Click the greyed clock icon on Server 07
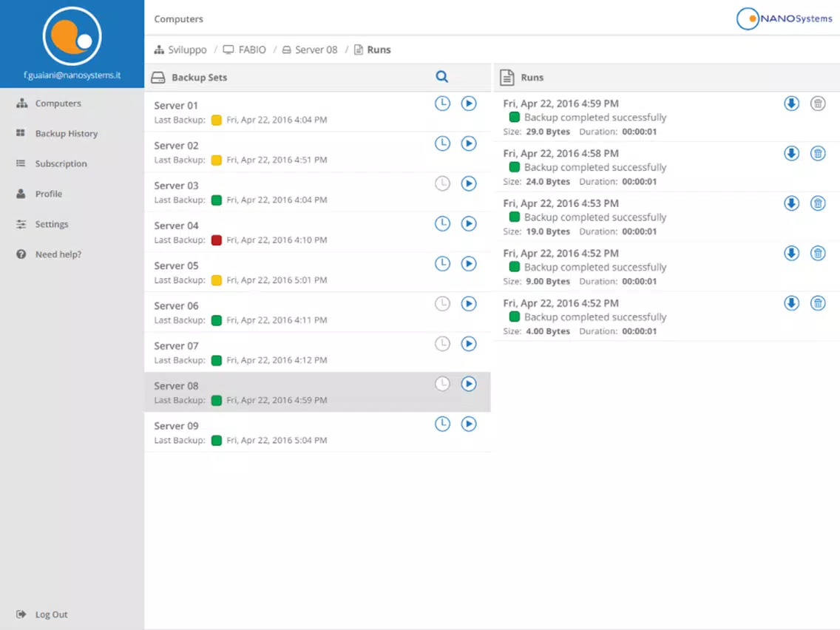The height and width of the screenshot is (630, 840). click(x=442, y=344)
